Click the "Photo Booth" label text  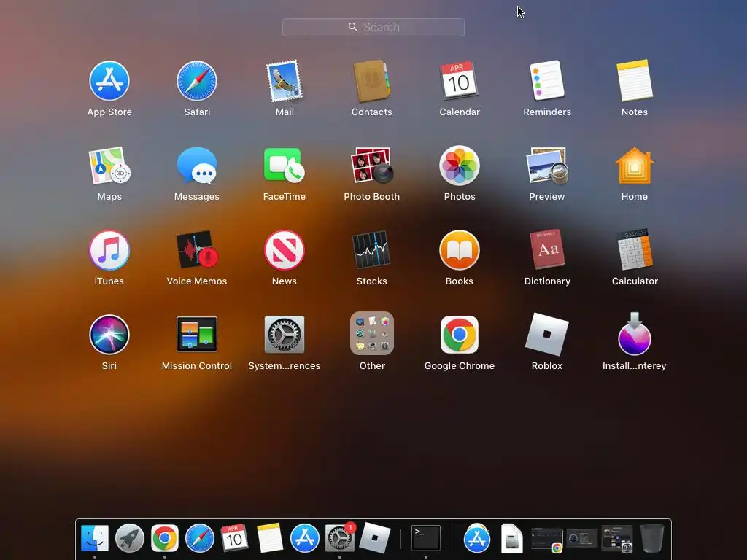coord(371,197)
